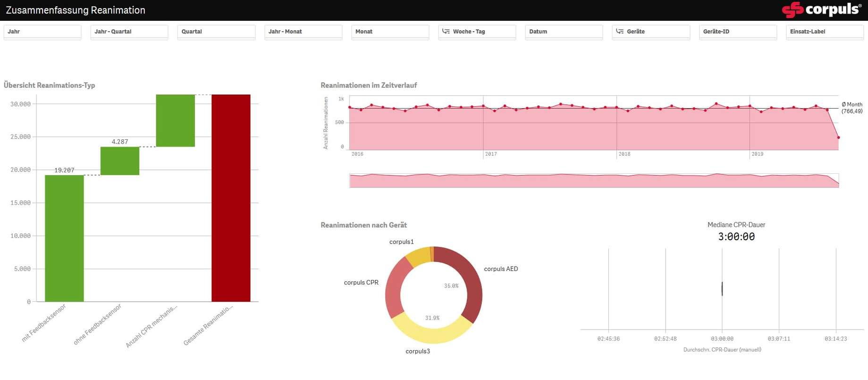Click the corpuls logo
This screenshot has height=380, width=868.
[822, 9]
